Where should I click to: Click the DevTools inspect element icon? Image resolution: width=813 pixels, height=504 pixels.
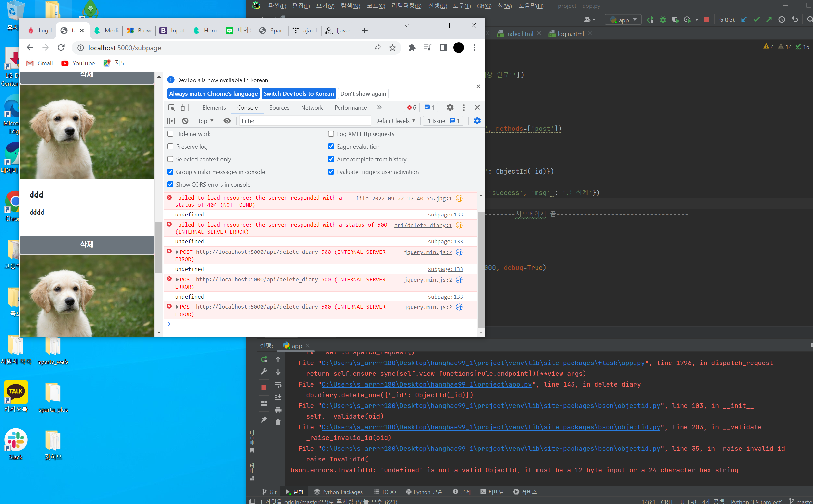click(172, 108)
